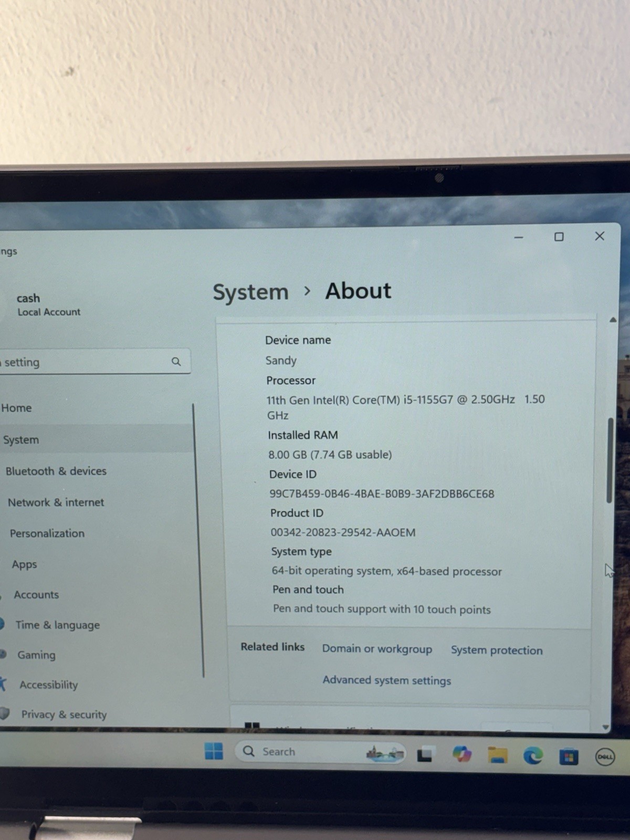The image size is (630, 840).
Task: Click the scroll up arrow of content pane
Action: coord(613,320)
